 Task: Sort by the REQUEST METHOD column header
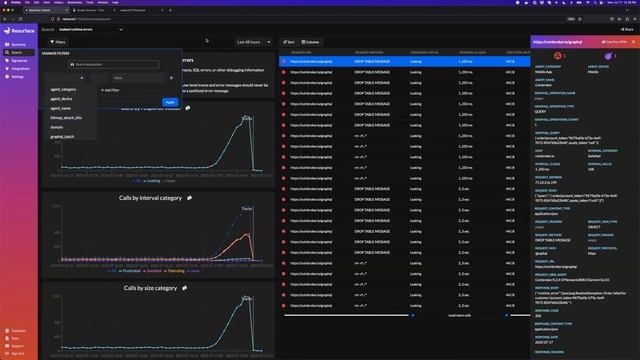[x=369, y=53]
